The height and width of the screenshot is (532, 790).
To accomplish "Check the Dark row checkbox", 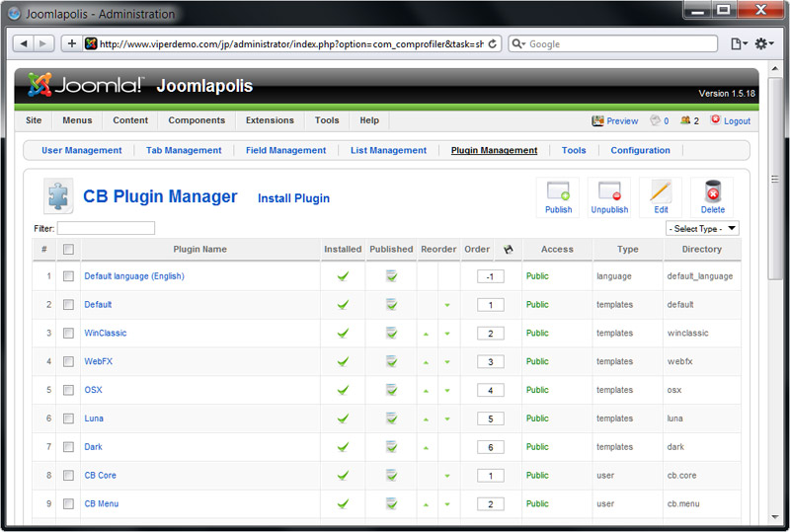I will pos(68,447).
